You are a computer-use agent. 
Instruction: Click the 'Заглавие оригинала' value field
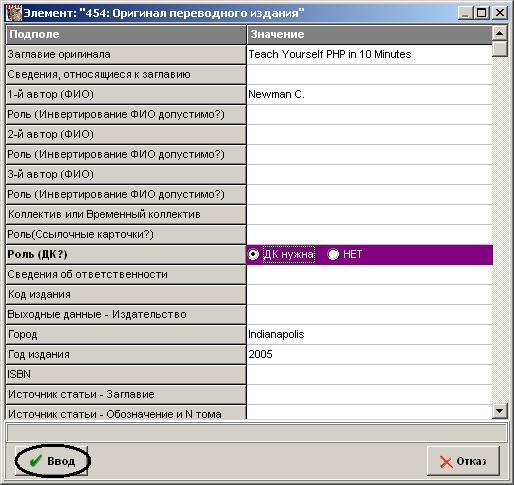point(369,54)
